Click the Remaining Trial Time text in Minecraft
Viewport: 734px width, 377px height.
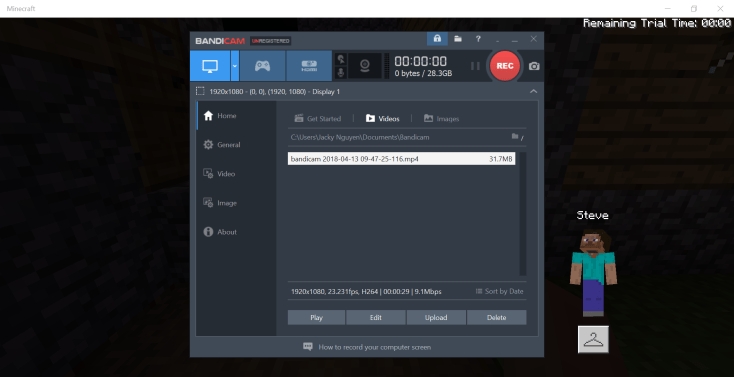point(657,23)
